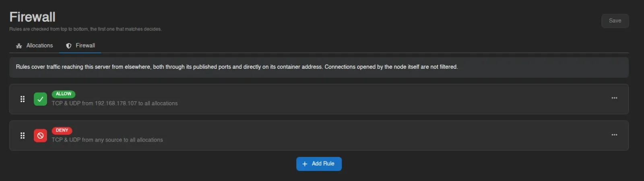This screenshot has width=644, height=181.
Task: Add a new firewall rule
Action: click(319, 164)
